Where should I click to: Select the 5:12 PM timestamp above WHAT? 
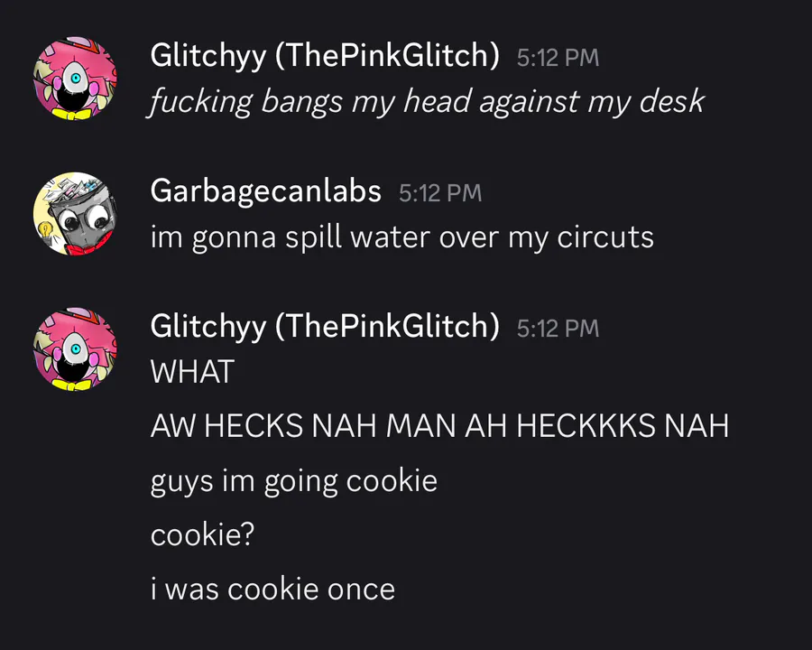(558, 329)
